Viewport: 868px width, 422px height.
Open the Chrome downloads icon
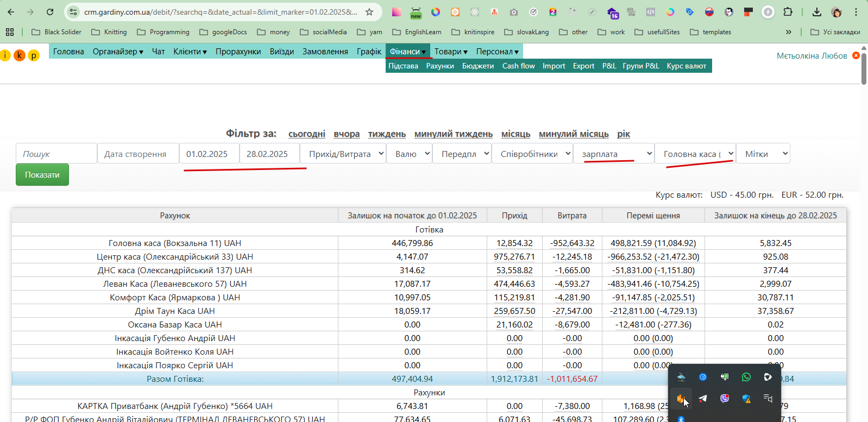coord(816,12)
